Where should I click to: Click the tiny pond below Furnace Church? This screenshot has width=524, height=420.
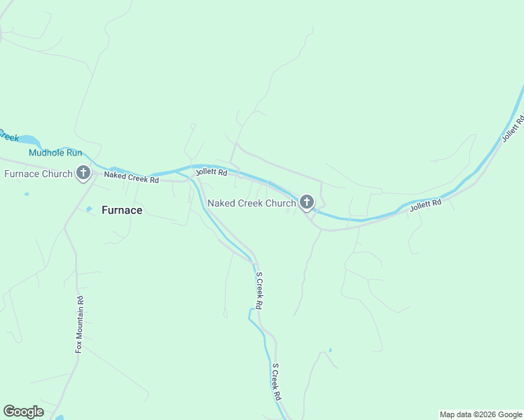click(x=27, y=194)
